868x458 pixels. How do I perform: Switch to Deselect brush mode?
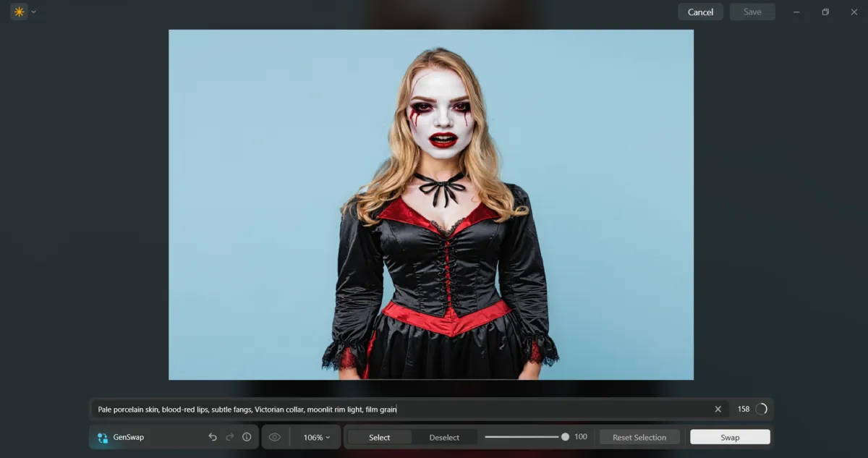click(x=445, y=437)
